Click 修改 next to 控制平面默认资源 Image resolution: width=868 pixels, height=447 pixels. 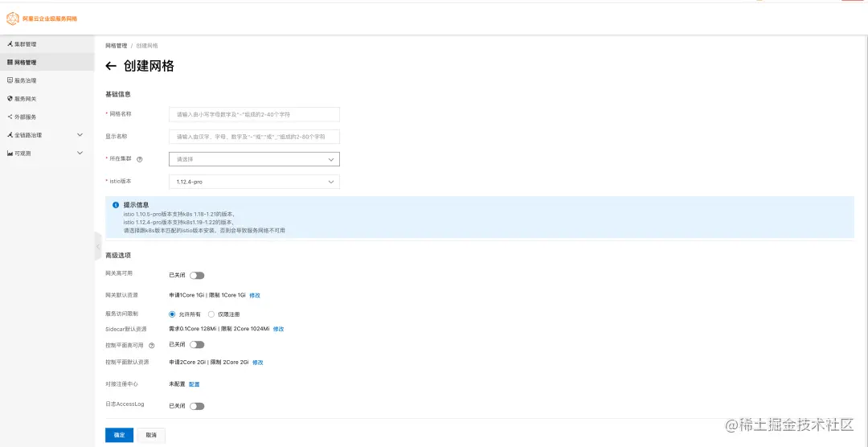tap(258, 363)
